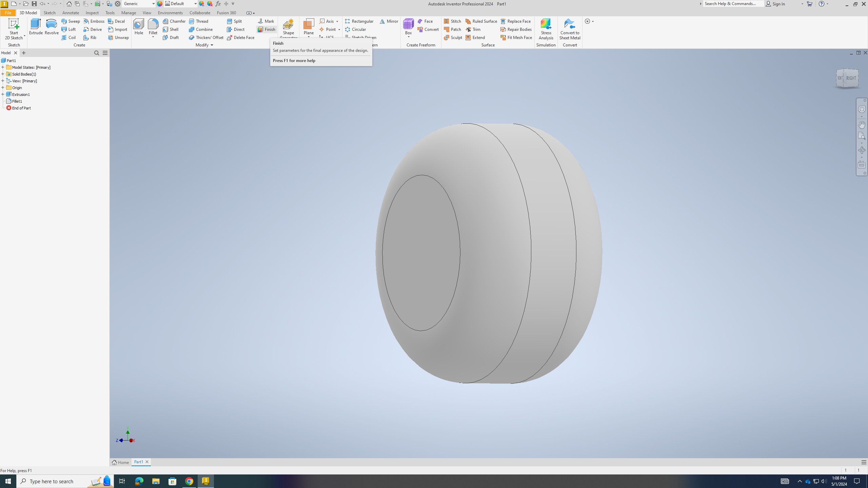Open the model browser hamburger menu
This screenshot has height=488, width=868.
pos(105,53)
